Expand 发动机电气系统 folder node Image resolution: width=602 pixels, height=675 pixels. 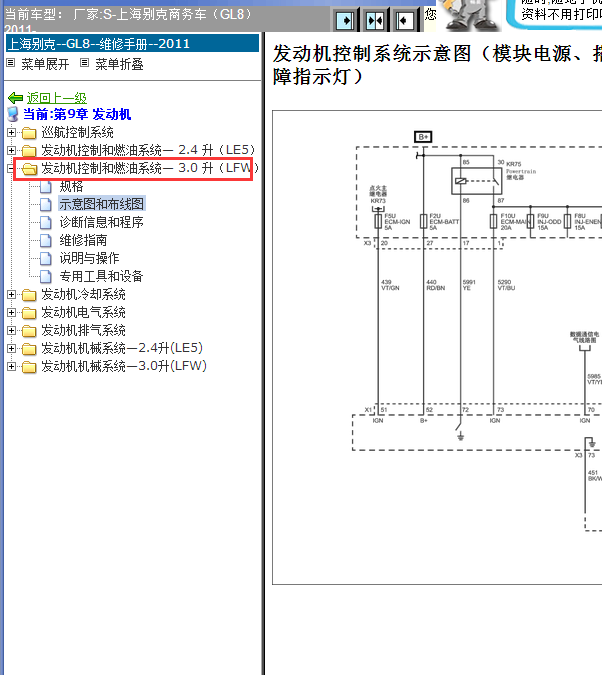[12, 313]
